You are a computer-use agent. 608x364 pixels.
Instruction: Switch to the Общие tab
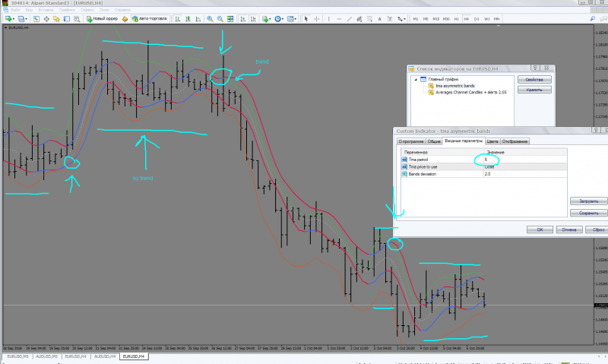pos(434,141)
